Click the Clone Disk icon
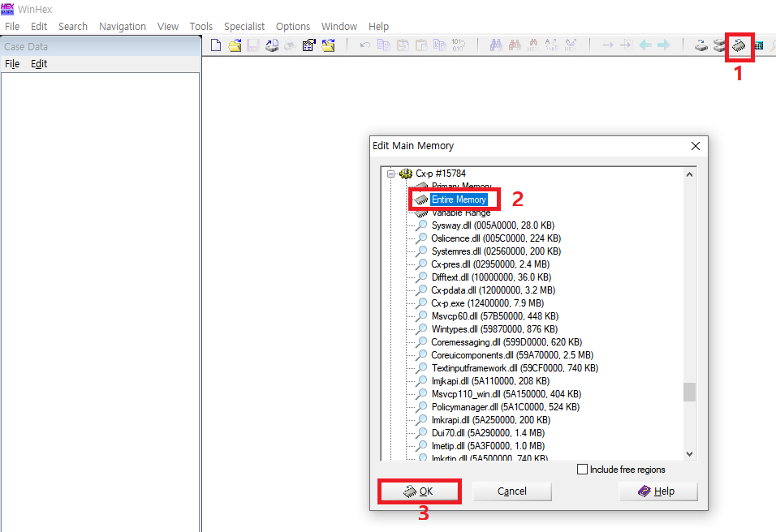Viewport: 776px width, 532px height. [x=701, y=45]
